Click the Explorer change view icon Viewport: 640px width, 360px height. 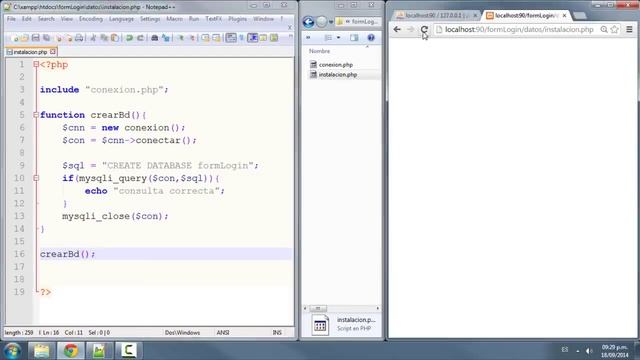tap(328, 38)
